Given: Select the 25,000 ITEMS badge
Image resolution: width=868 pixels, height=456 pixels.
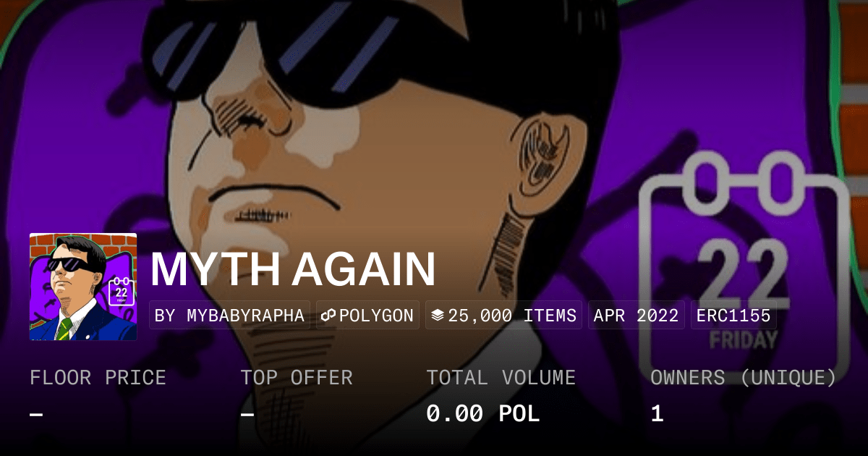Looking at the screenshot, I should pos(503,316).
